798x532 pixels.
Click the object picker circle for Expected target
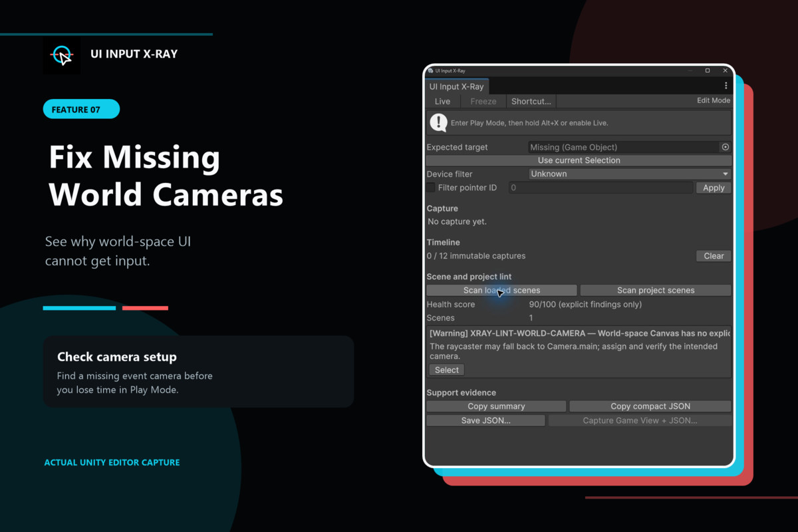[x=725, y=147]
